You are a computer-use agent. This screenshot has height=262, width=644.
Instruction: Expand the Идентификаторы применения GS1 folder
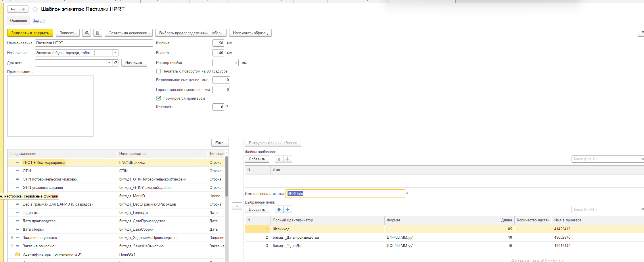[x=12, y=254]
